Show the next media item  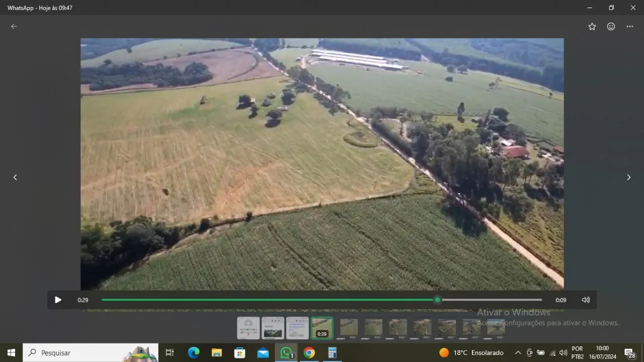628,177
